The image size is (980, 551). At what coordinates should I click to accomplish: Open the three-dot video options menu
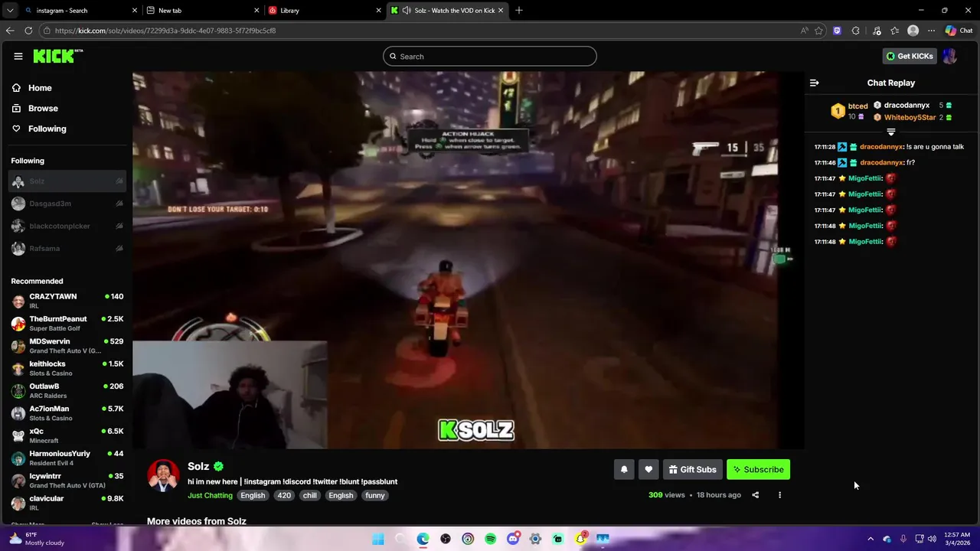click(779, 495)
